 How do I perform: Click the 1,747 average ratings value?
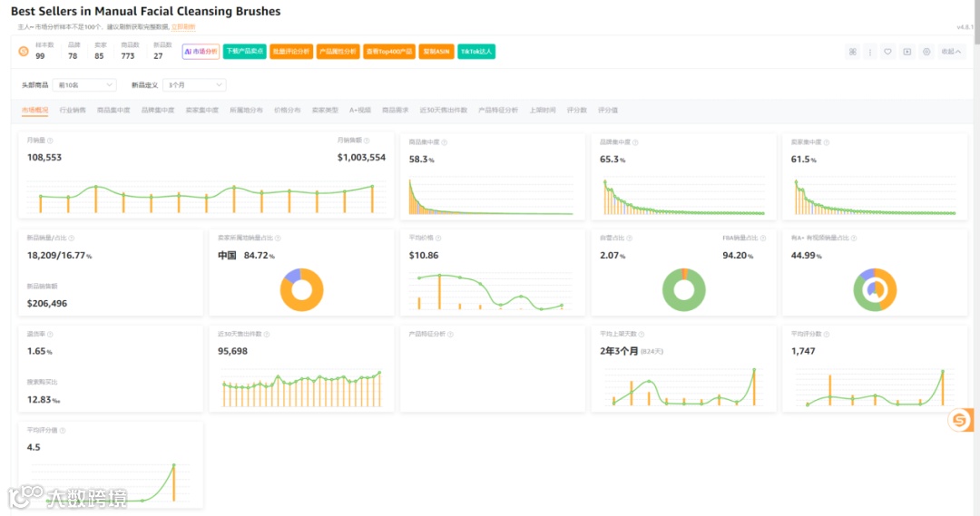pyautogui.click(x=803, y=351)
